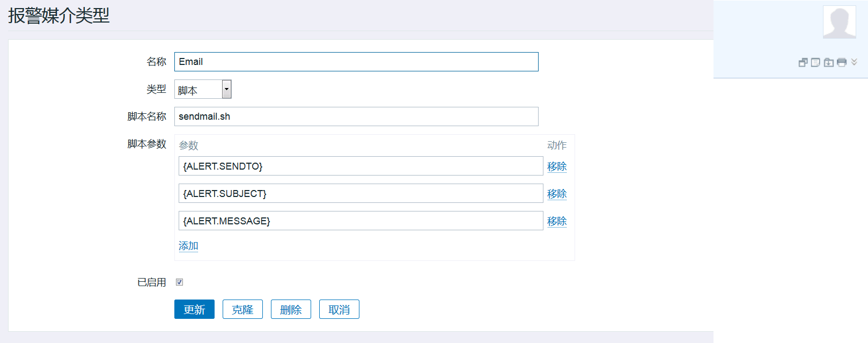Click 移除 next to {ALERT.MESSAGE}
Screen dimensions: 868x343
(x=557, y=221)
